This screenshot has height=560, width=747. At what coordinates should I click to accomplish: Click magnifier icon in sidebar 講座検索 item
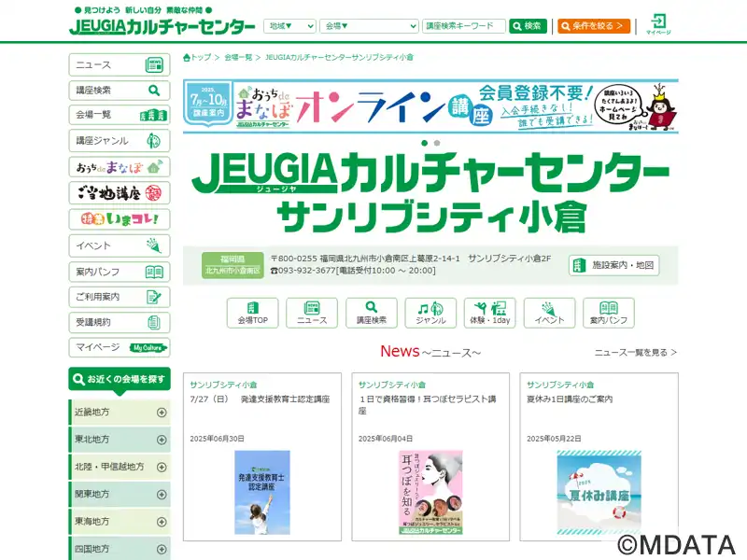point(154,90)
